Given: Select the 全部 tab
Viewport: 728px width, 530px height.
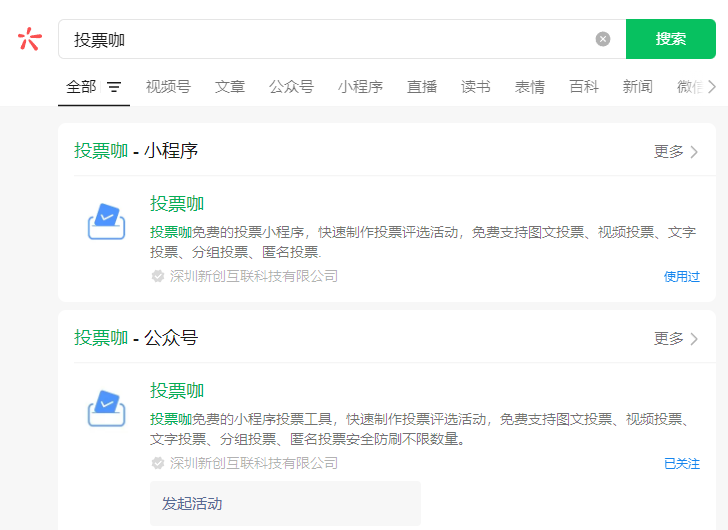Looking at the screenshot, I should (x=81, y=87).
